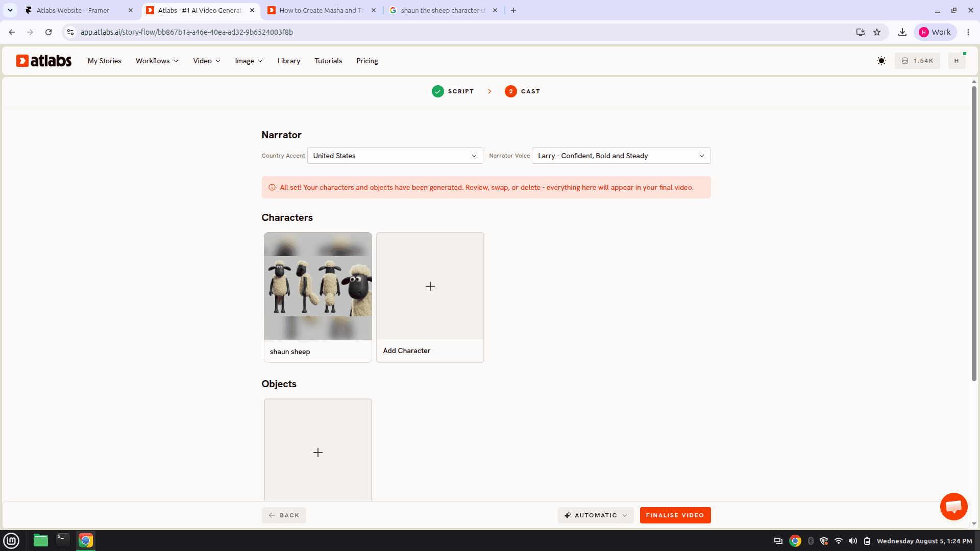
Task: Click the system tray clock date
Action: (924, 541)
